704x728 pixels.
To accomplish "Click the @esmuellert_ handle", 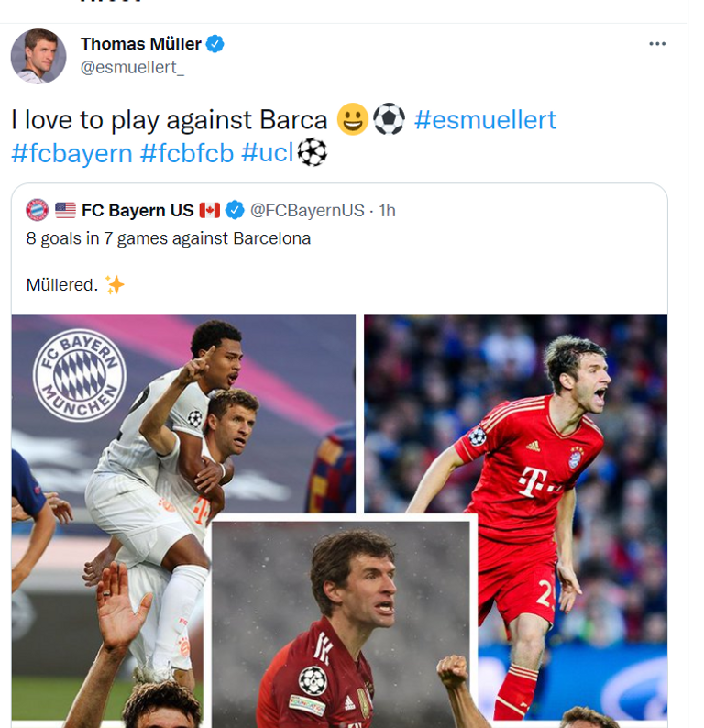I will tap(132, 69).
